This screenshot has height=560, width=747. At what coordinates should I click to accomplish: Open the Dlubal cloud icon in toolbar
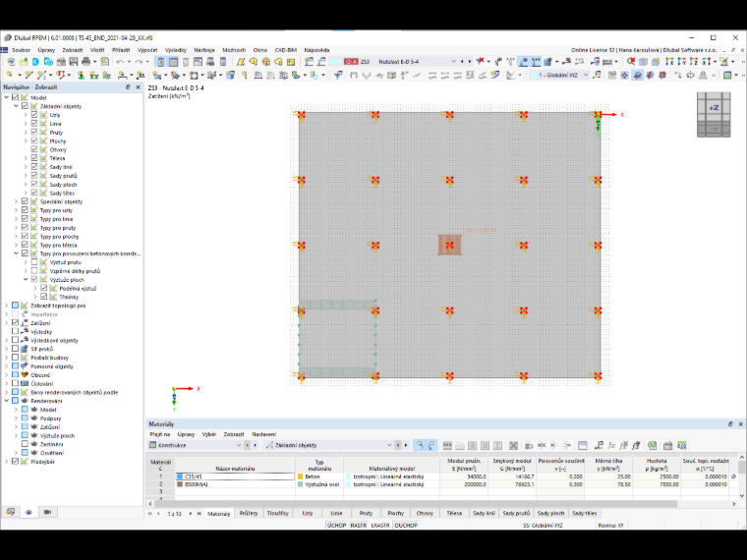tap(35, 62)
